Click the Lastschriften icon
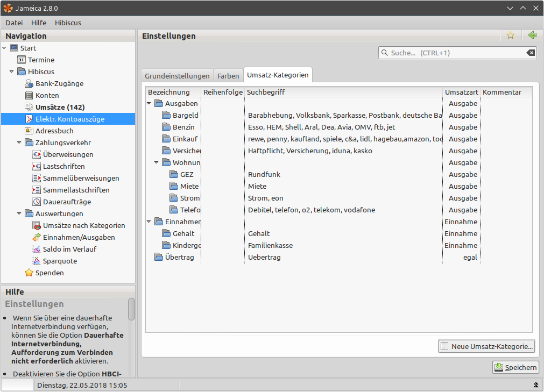 (x=37, y=166)
